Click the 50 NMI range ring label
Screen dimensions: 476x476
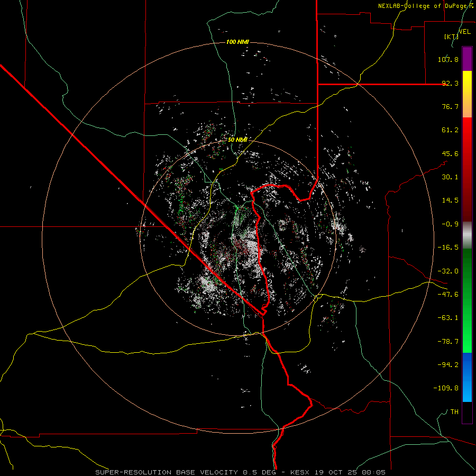click(x=237, y=140)
